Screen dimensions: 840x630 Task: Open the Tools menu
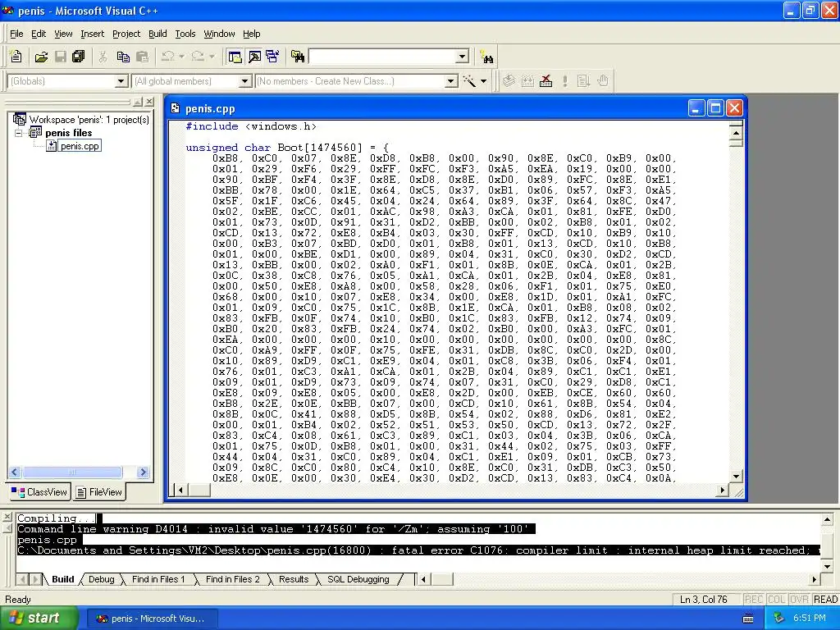pos(185,34)
